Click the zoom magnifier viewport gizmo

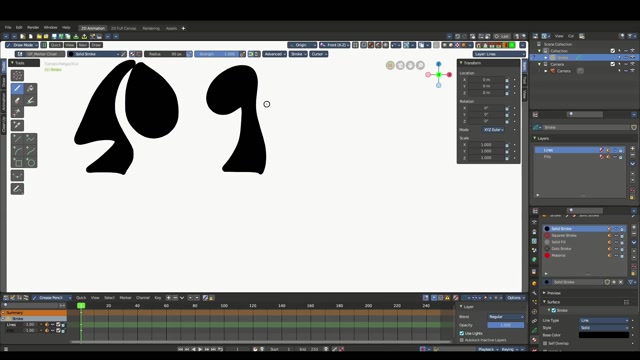click(420, 65)
